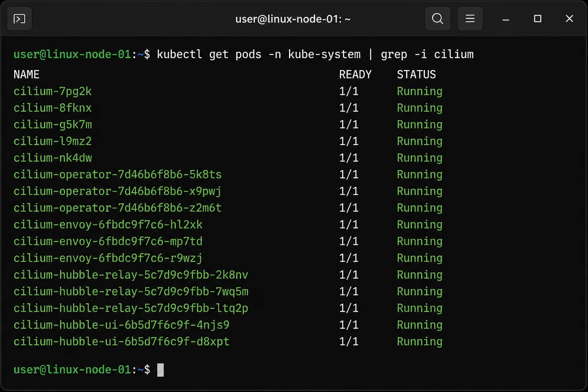Close the terminal window
Screen dimensions: 588x392
click(569, 19)
